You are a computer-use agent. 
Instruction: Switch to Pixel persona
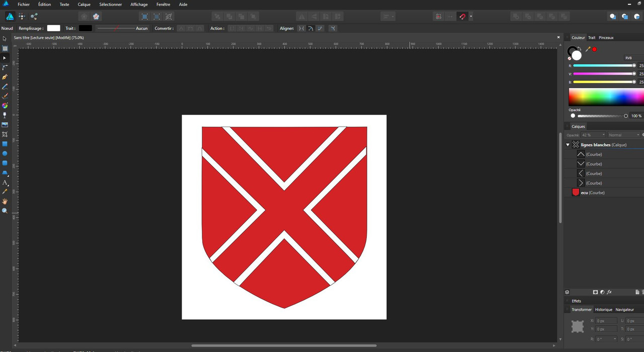[22, 16]
